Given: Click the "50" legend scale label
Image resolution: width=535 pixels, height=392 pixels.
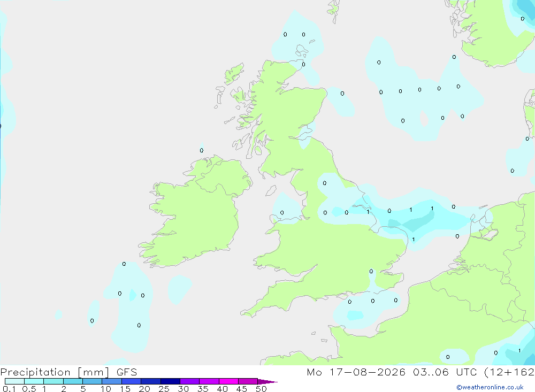Looking at the screenshot, I should [261, 389].
